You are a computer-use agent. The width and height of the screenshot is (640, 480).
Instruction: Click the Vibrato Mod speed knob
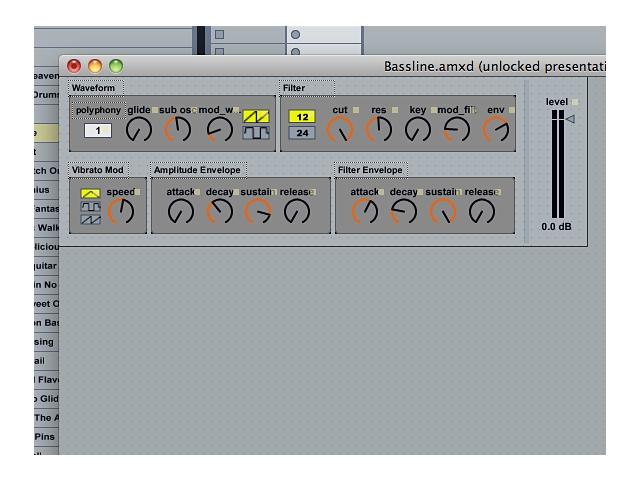(121, 211)
